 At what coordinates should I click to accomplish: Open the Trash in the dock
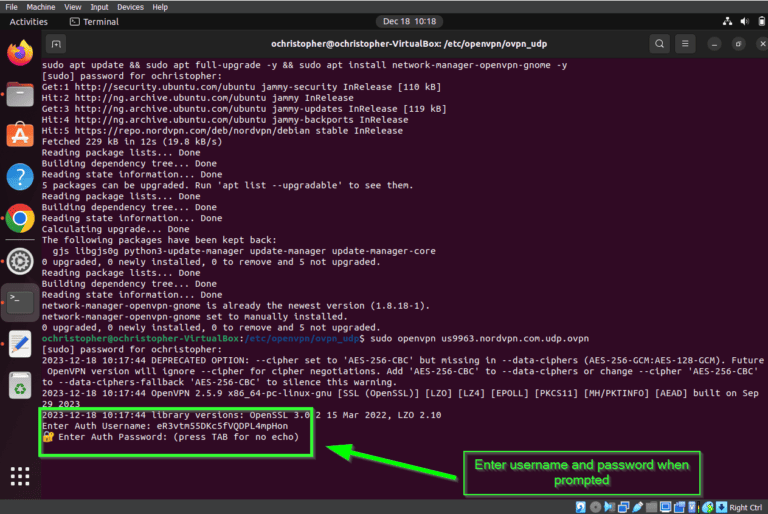click(20, 385)
